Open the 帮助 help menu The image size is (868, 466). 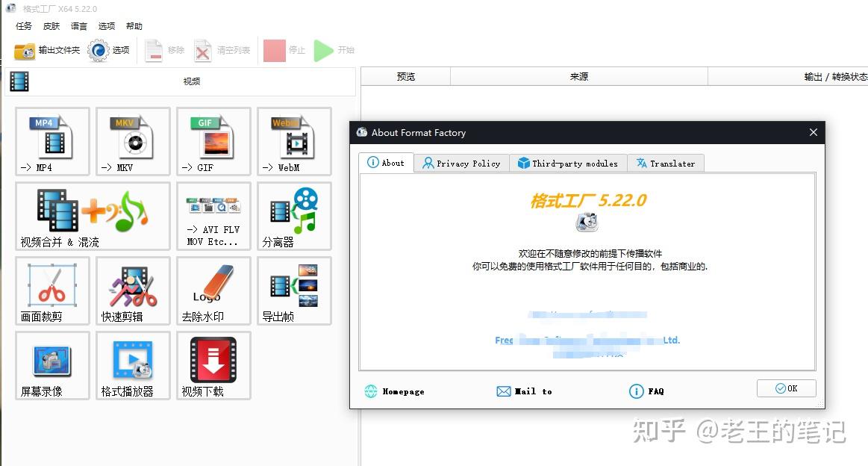click(134, 26)
